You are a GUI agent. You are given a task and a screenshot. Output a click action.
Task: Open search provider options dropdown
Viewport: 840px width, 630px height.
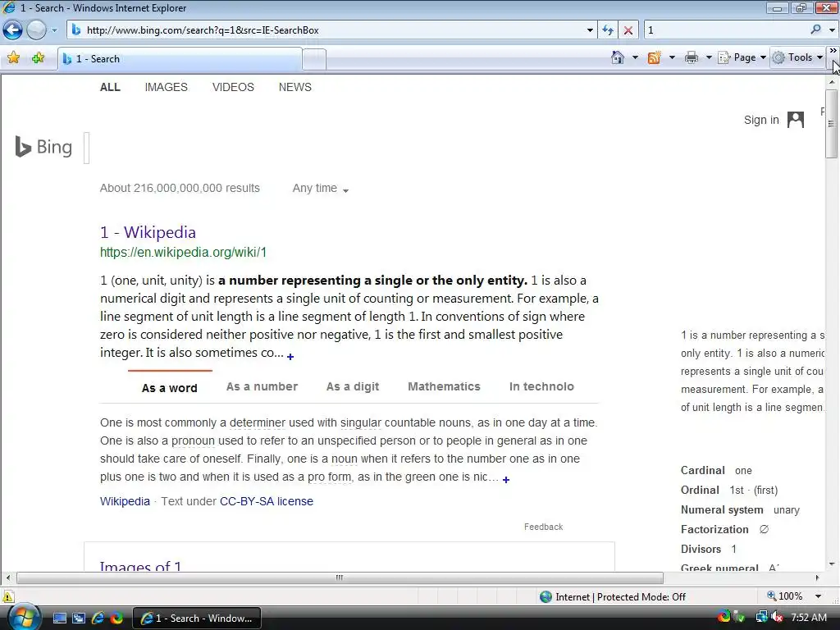[832, 30]
